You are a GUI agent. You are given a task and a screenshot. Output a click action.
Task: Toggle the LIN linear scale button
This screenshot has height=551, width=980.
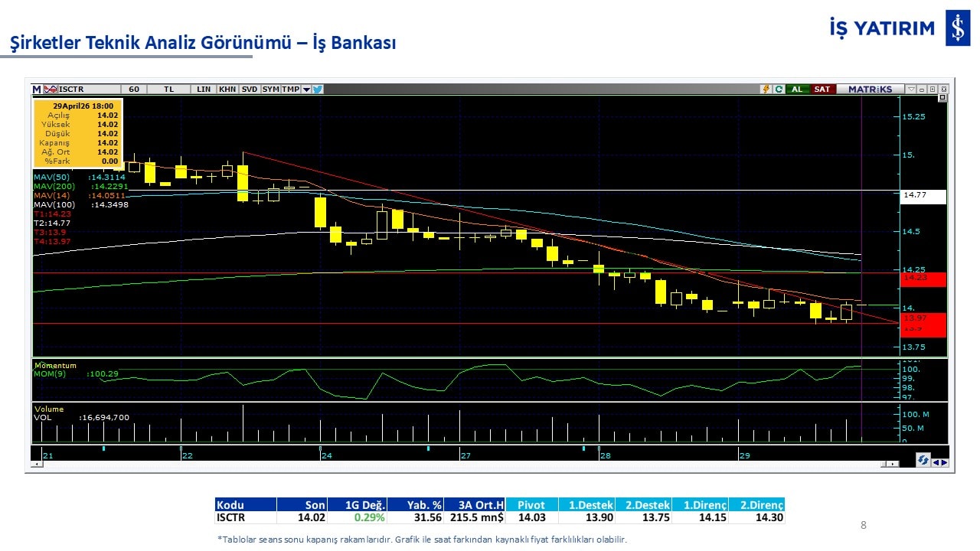(204, 89)
